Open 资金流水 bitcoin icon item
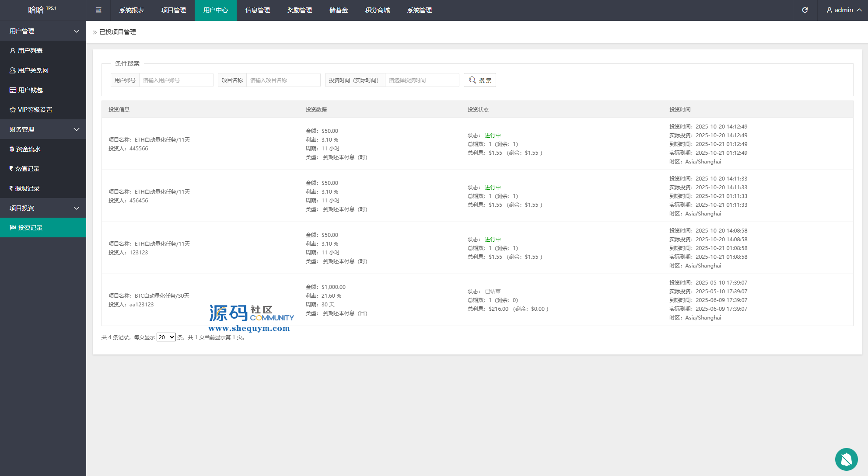This screenshot has width=868, height=476. click(x=28, y=149)
